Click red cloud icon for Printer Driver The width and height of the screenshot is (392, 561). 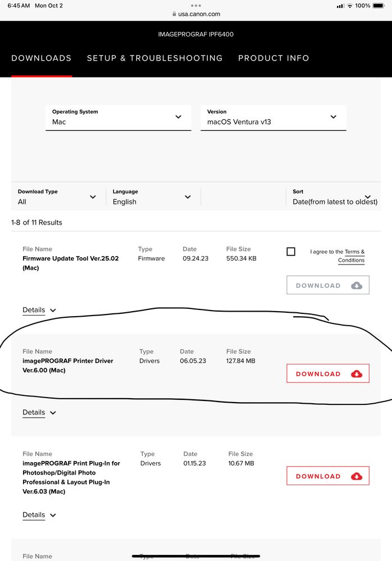coord(357,374)
